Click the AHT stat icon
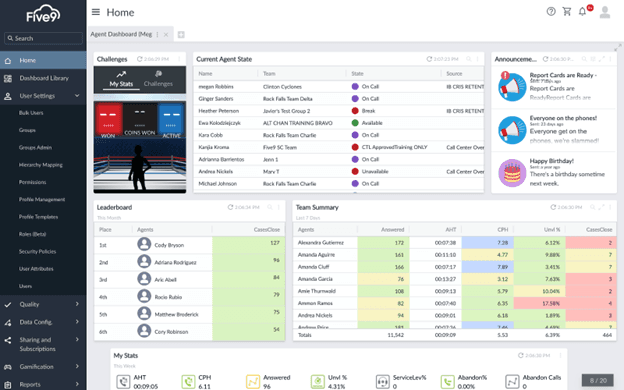Screen dimensions: 624x390 pyautogui.click(x=123, y=382)
